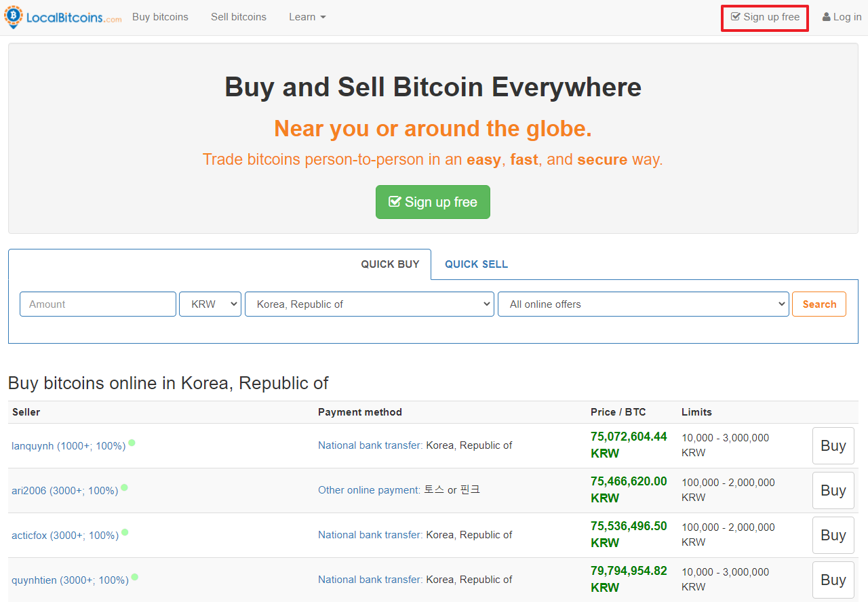Click the person icon beside Log in
The height and width of the screenshot is (602, 868).
(x=825, y=16)
